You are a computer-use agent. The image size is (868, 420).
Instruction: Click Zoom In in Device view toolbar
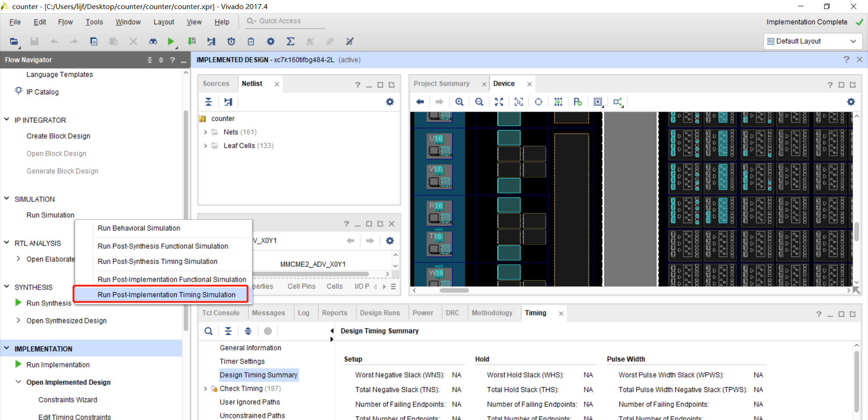[459, 102]
